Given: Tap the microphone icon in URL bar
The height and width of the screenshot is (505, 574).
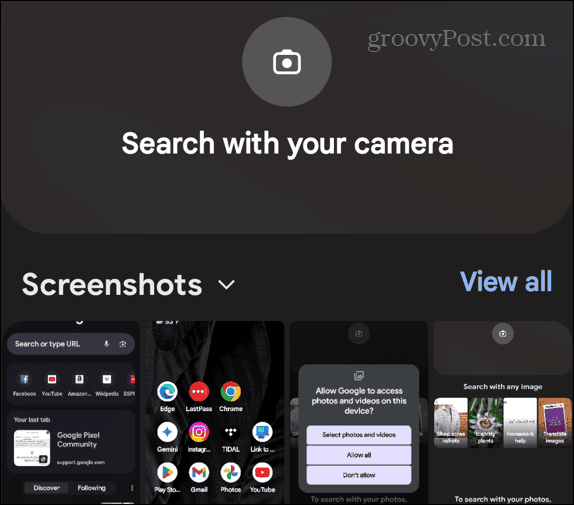Looking at the screenshot, I should pos(106,344).
